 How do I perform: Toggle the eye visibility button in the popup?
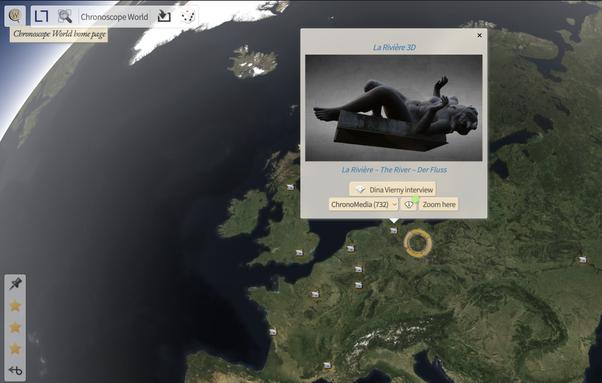click(x=408, y=204)
